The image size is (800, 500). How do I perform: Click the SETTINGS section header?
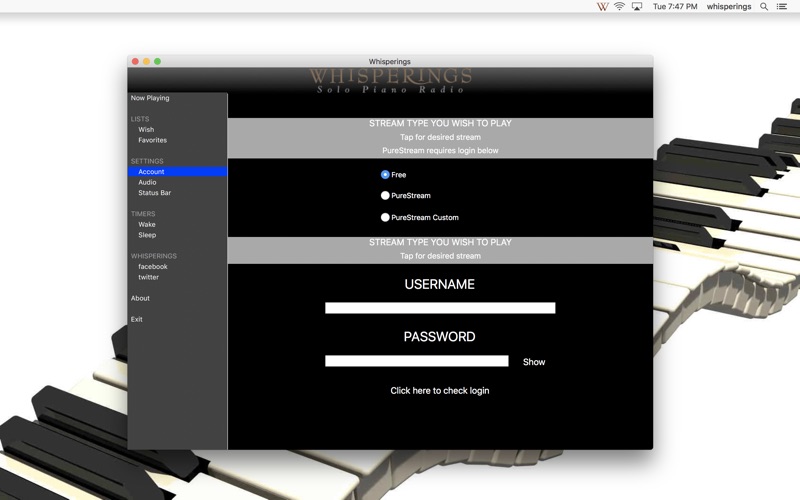(147, 161)
